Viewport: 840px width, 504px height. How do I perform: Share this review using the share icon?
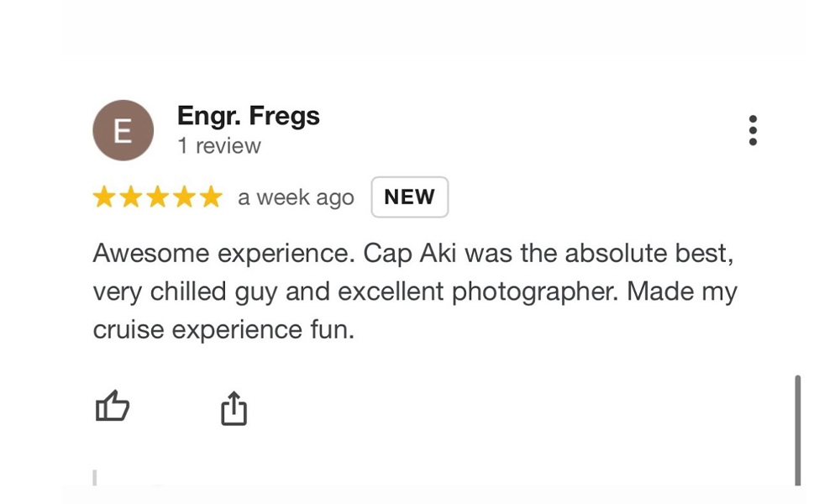[x=234, y=408]
